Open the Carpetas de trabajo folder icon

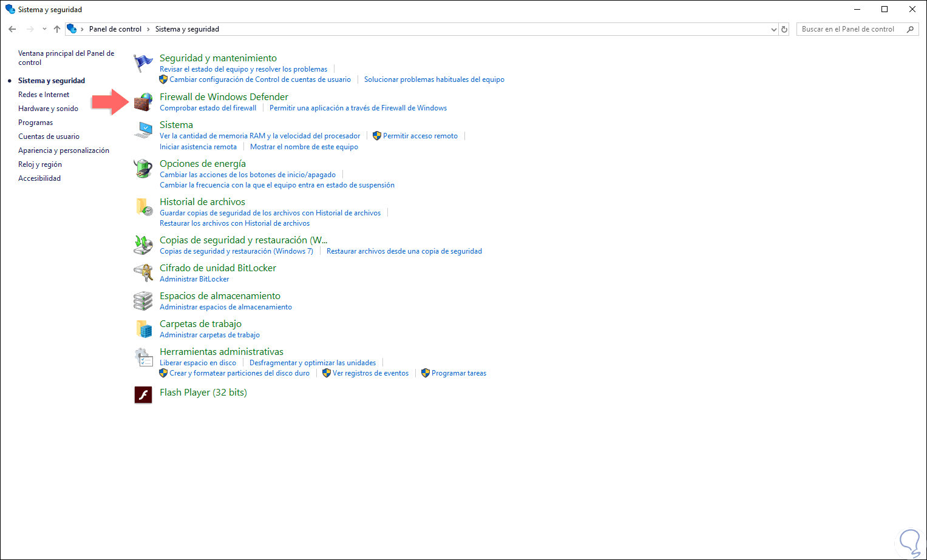pyautogui.click(x=143, y=329)
